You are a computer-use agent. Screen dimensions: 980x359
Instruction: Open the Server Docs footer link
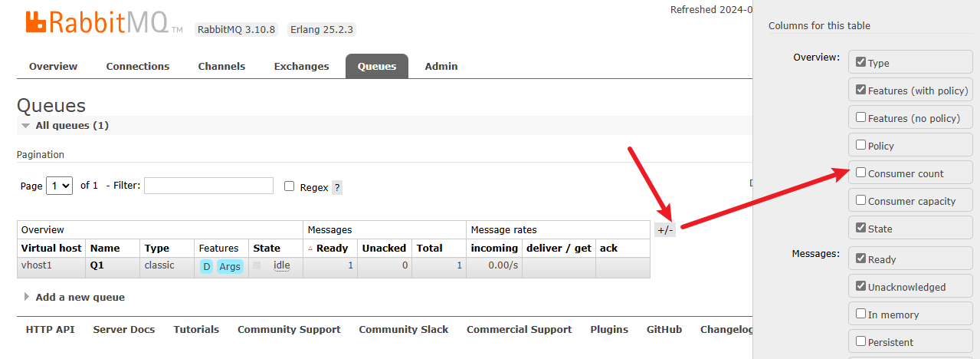point(124,330)
